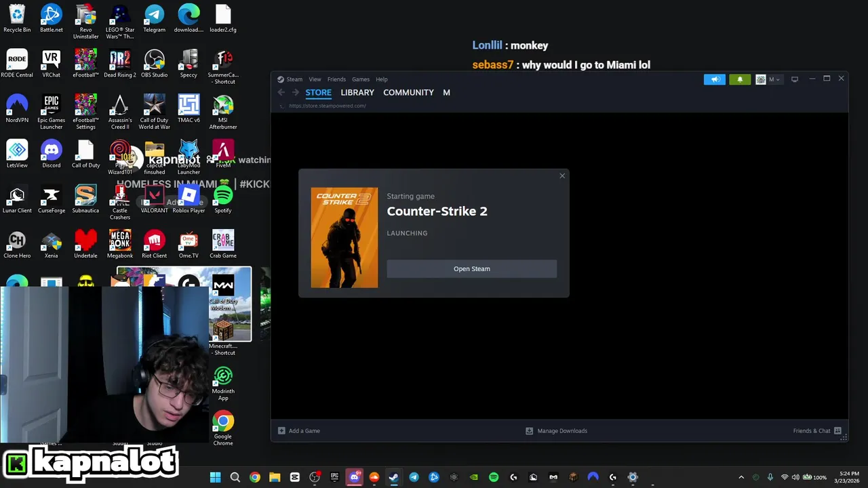Viewport: 868px width, 488px height.
Task: Select the Crab Game desktop icon
Action: [x=223, y=245]
